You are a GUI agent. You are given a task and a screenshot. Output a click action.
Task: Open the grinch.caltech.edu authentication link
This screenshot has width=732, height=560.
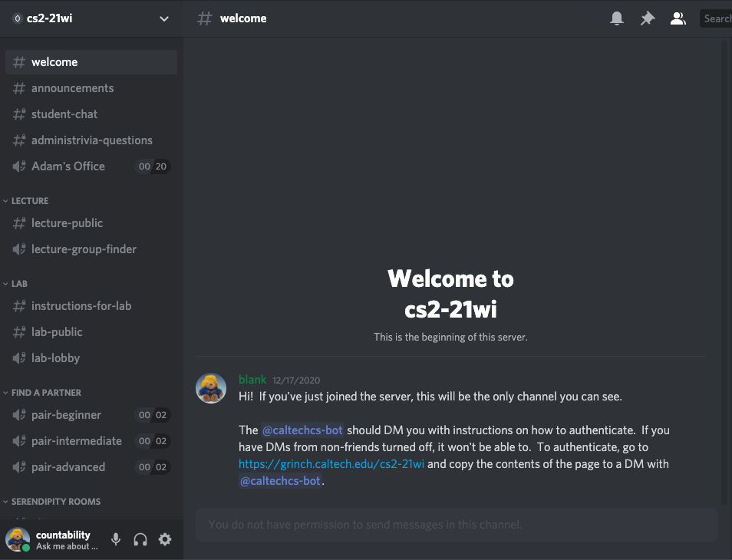click(331, 463)
